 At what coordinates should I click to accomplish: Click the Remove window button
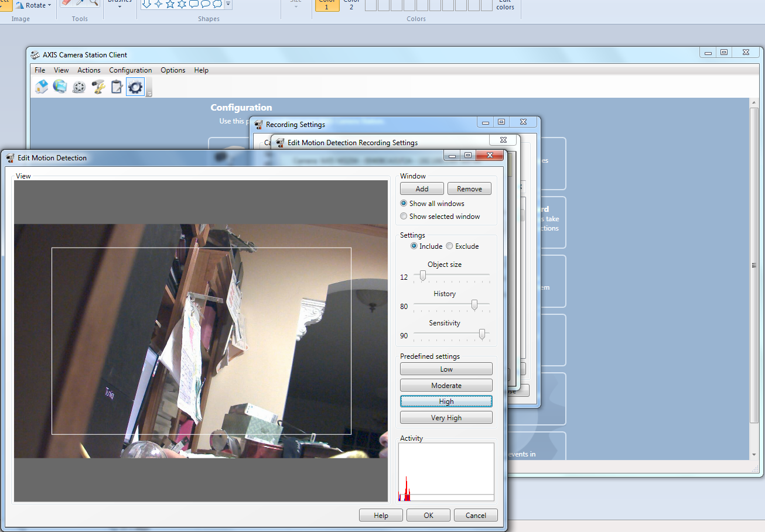470,188
